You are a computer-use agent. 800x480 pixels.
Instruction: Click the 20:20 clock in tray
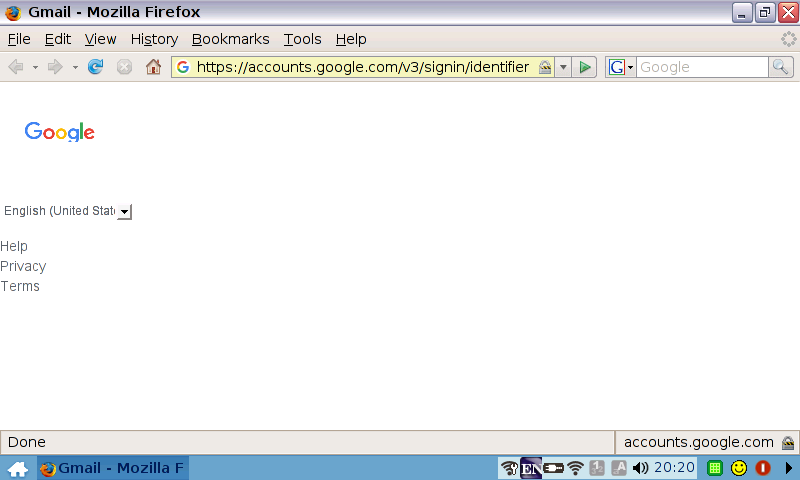(674, 468)
